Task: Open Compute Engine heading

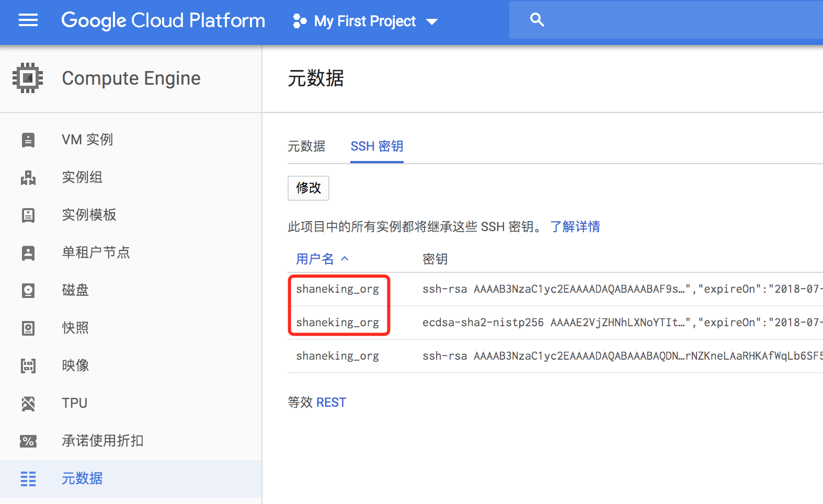Action: point(131,78)
